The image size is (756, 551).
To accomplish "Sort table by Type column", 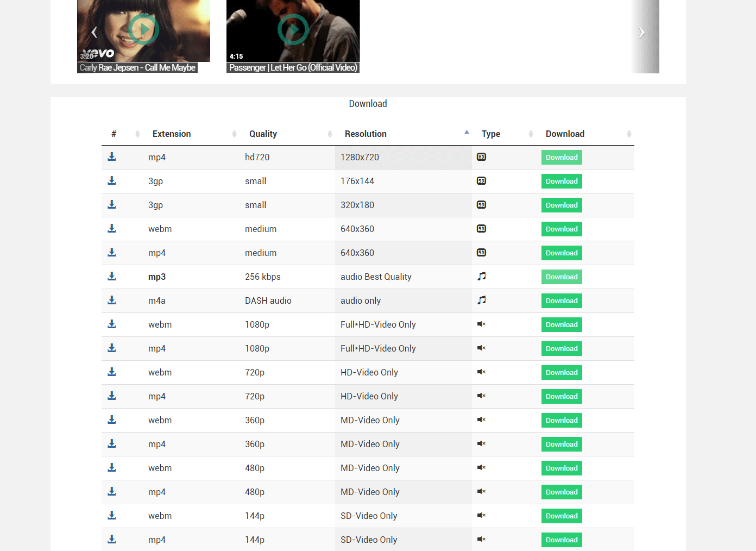I will (491, 134).
